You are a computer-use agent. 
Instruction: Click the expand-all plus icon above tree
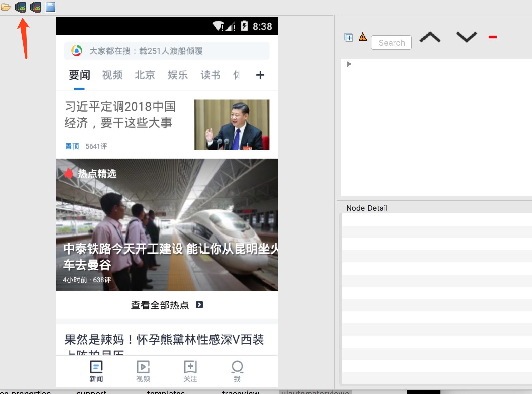click(349, 37)
